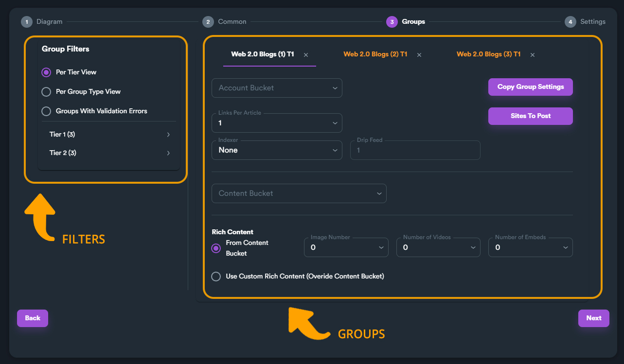Click step 4 Settings circle icon
Screen dimensions: 624x364
570,22
